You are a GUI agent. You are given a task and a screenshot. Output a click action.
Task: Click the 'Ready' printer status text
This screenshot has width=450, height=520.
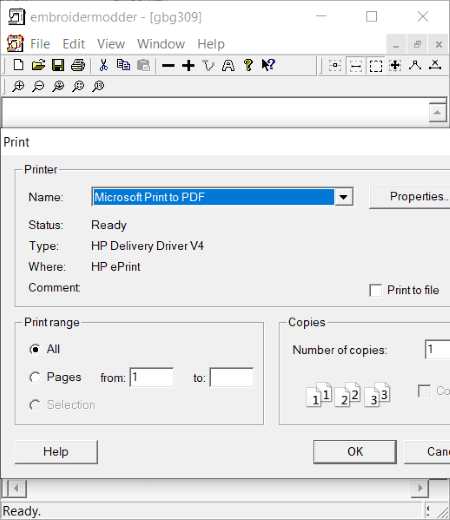point(109,225)
